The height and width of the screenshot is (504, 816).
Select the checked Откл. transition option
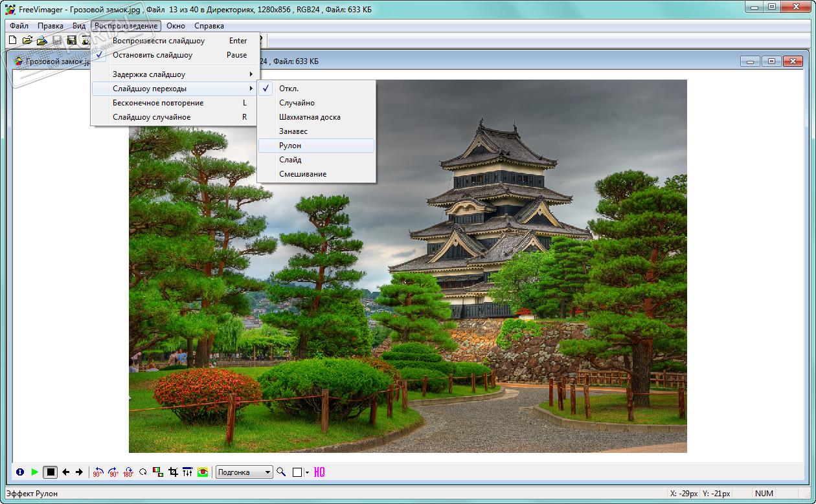pyautogui.click(x=317, y=89)
